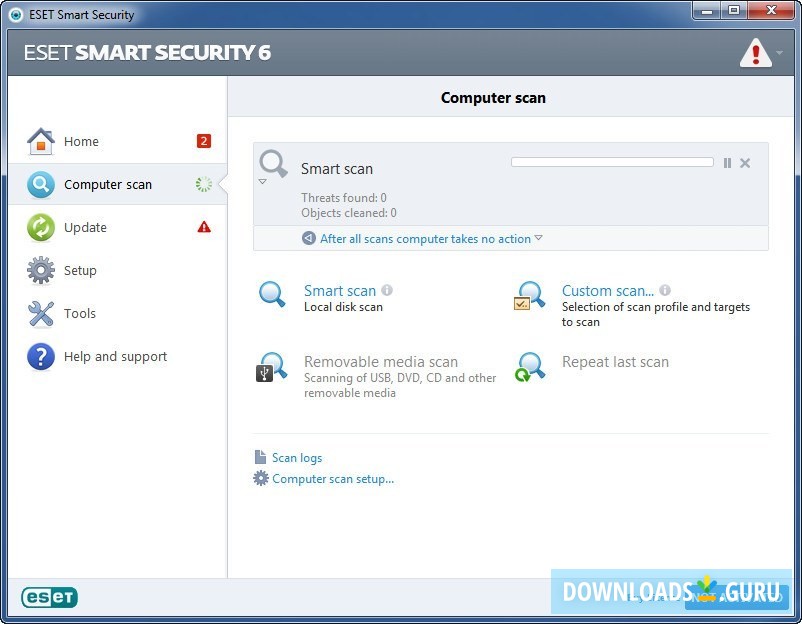Click ESET SMART SECURITY 6 banner title
Screen dimensions: 802x624
click(147, 53)
